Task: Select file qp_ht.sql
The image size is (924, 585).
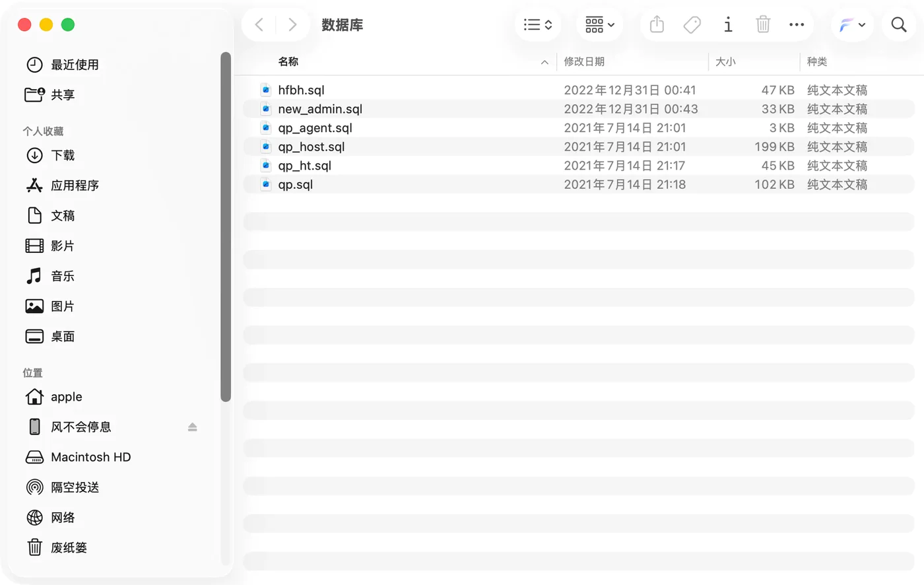Action: pyautogui.click(x=579, y=165)
